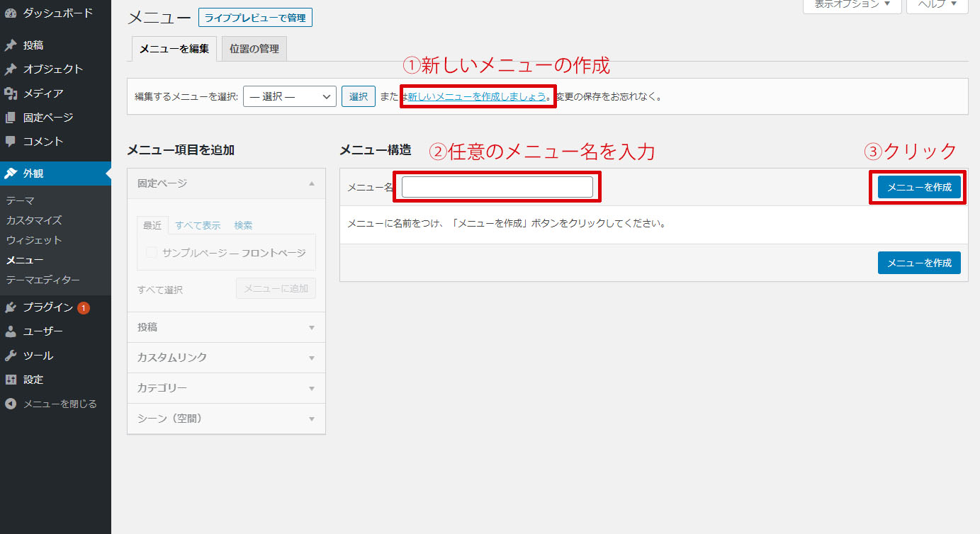Click the speech bubble icon beside コメント
This screenshot has height=534, width=980.
11,142
